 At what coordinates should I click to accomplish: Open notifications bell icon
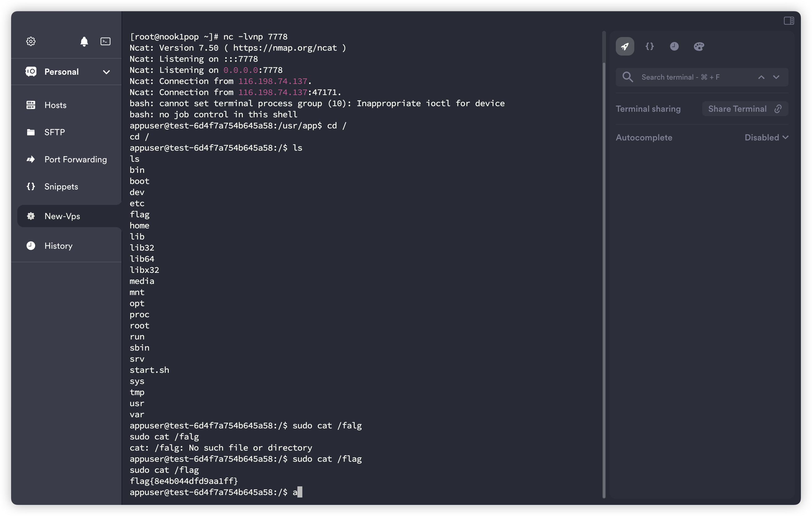coord(84,41)
